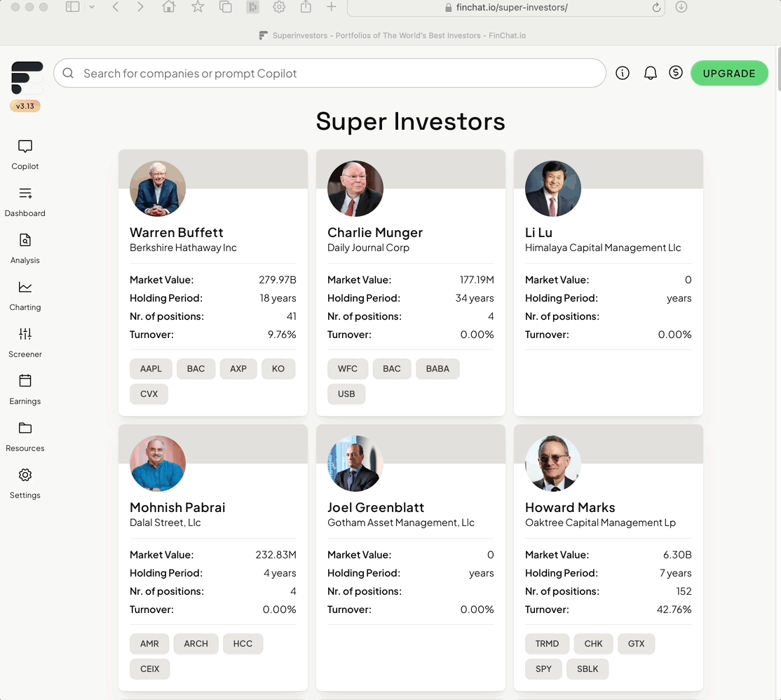Click the bookmark star icon

pyautogui.click(x=198, y=6)
